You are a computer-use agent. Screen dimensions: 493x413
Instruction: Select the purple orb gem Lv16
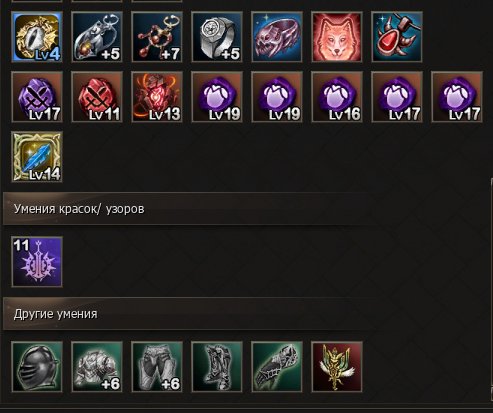pos(337,97)
